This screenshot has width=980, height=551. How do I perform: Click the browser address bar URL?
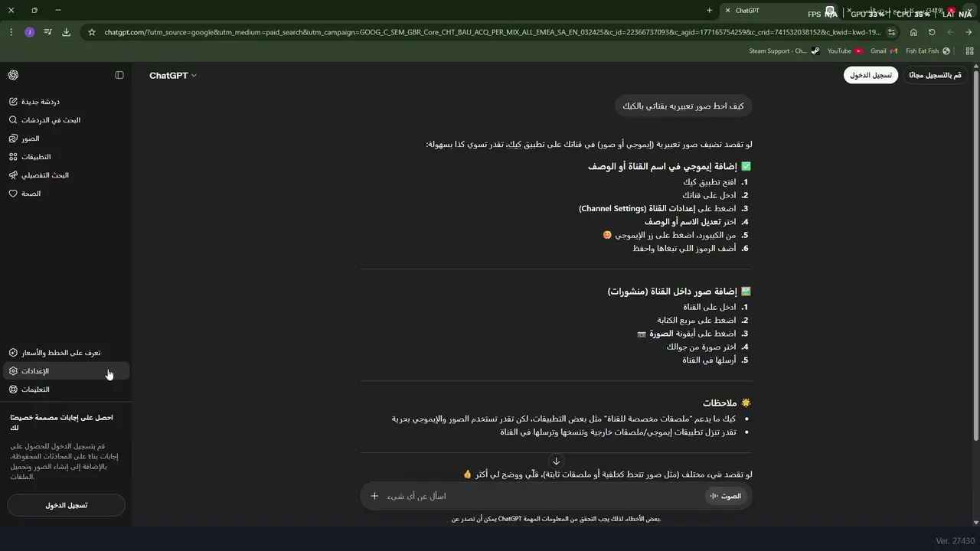pyautogui.click(x=492, y=32)
